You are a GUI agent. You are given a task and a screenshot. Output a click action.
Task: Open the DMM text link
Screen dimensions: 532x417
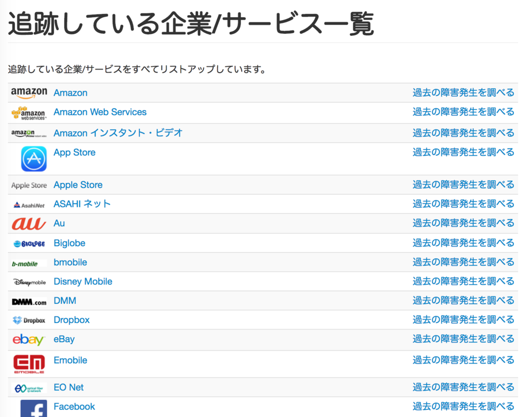[65, 301]
